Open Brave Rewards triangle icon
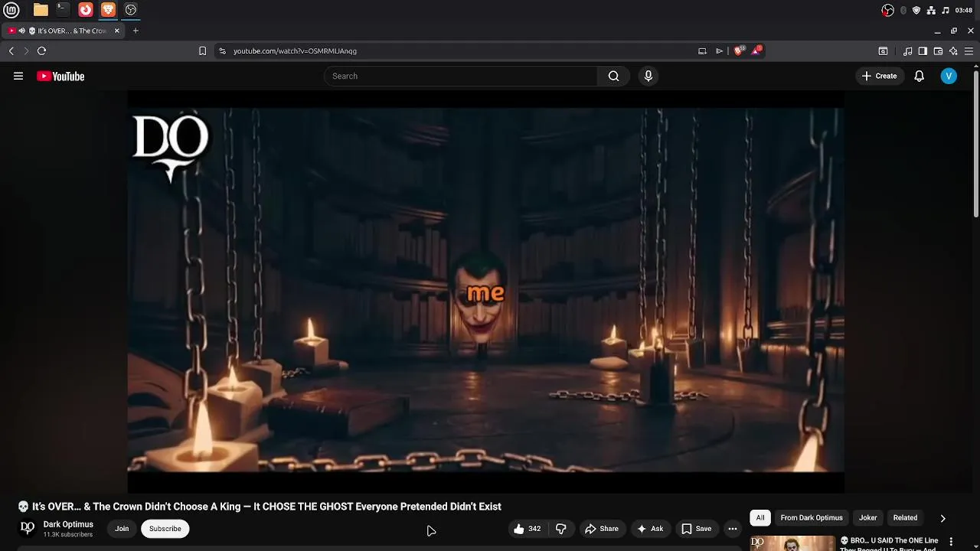Image resolution: width=980 pixels, height=551 pixels. [756, 51]
